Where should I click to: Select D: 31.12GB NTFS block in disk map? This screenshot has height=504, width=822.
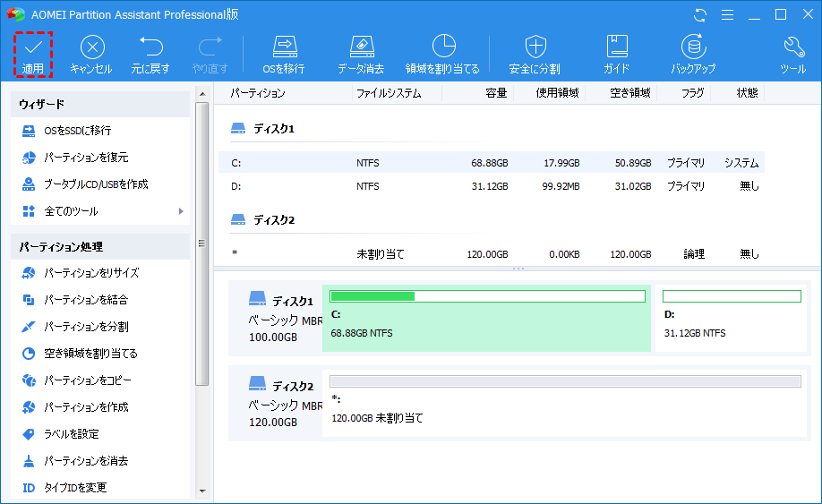731,319
